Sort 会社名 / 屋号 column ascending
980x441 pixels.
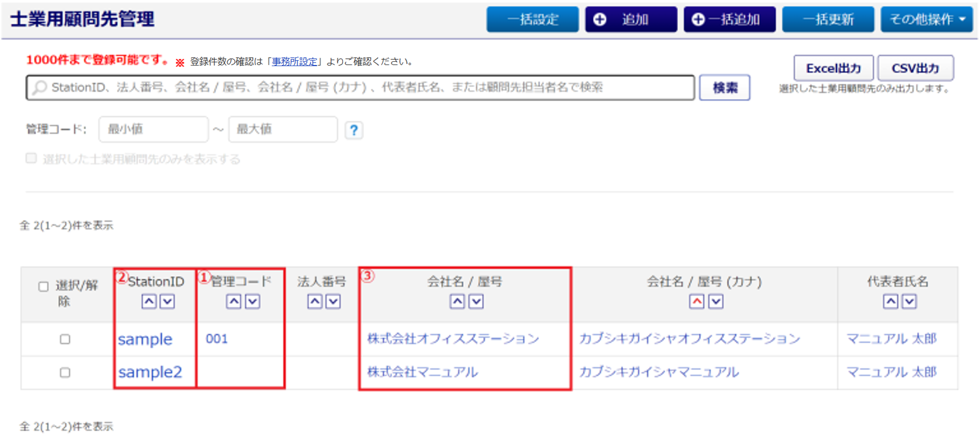pos(458,302)
